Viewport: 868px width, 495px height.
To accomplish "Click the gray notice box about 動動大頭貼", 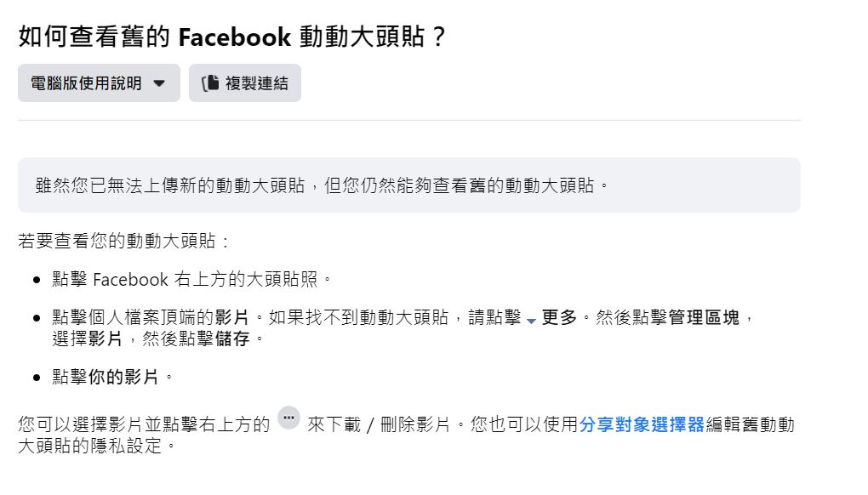I will point(408,185).
